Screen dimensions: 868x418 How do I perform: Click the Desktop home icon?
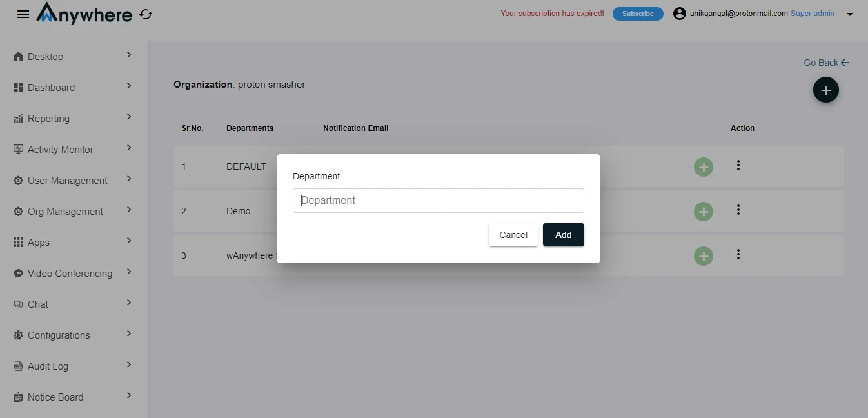coord(18,57)
